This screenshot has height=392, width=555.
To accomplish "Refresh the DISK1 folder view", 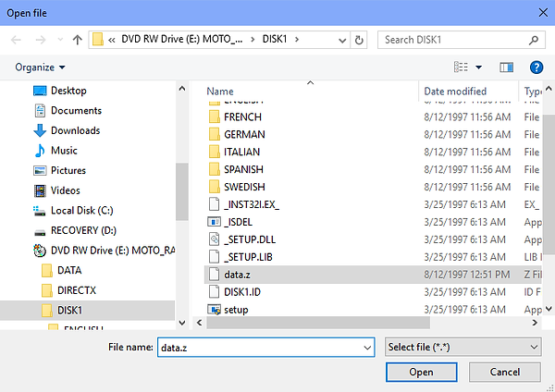I will [x=359, y=40].
